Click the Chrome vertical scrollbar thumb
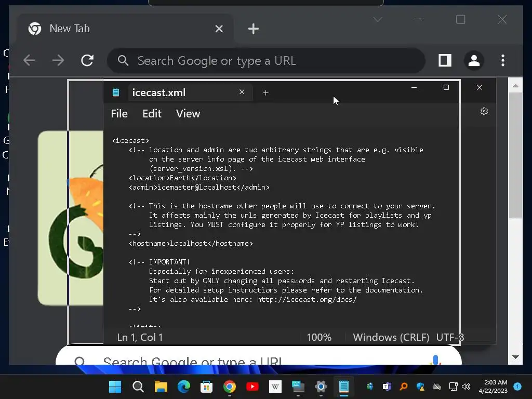 click(515, 155)
